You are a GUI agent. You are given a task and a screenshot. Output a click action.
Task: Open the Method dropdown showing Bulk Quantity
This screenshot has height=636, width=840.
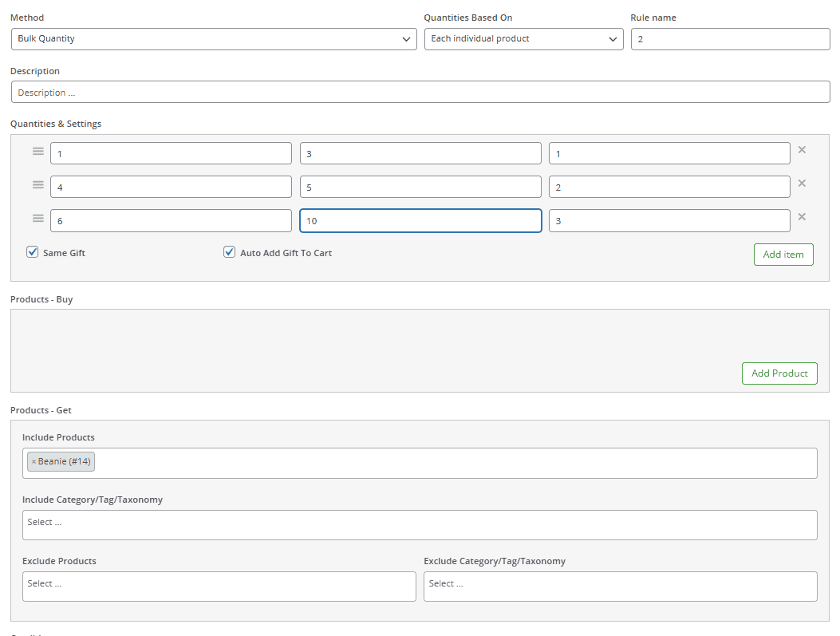tap(213, 38)
